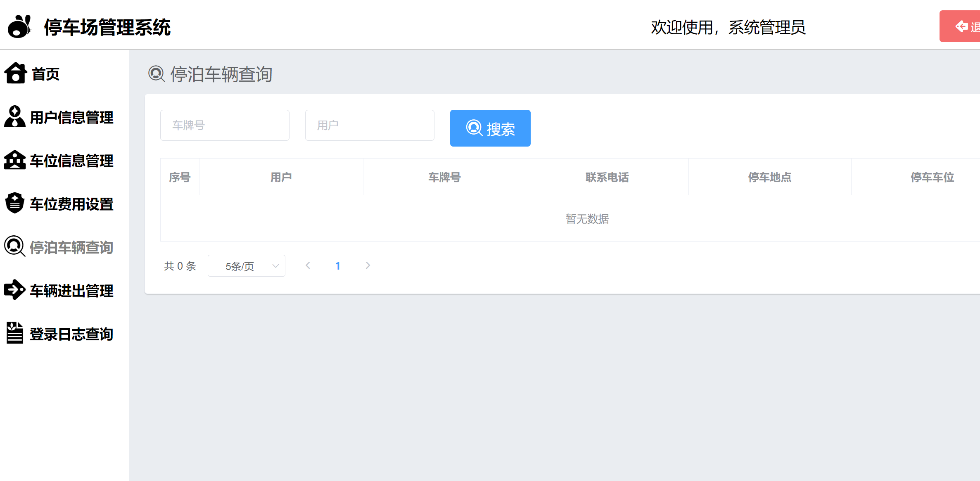Open the 5条/页 page size dropdown
The image size is (980, 481).
pos(246,265)
